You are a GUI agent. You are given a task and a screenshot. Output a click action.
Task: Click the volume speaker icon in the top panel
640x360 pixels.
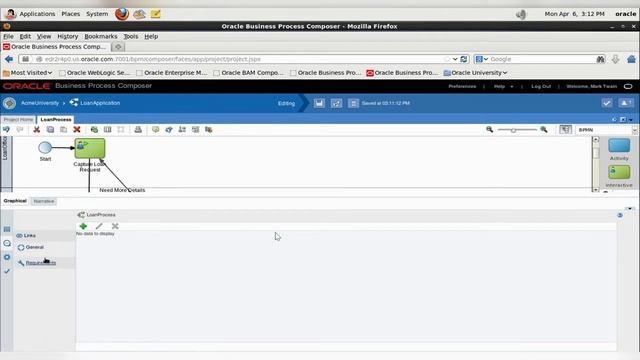521,15
